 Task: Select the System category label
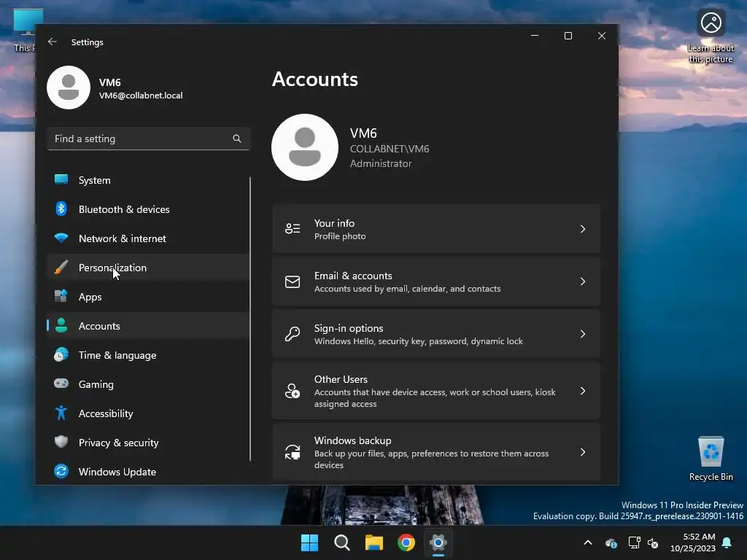point(94,180)
